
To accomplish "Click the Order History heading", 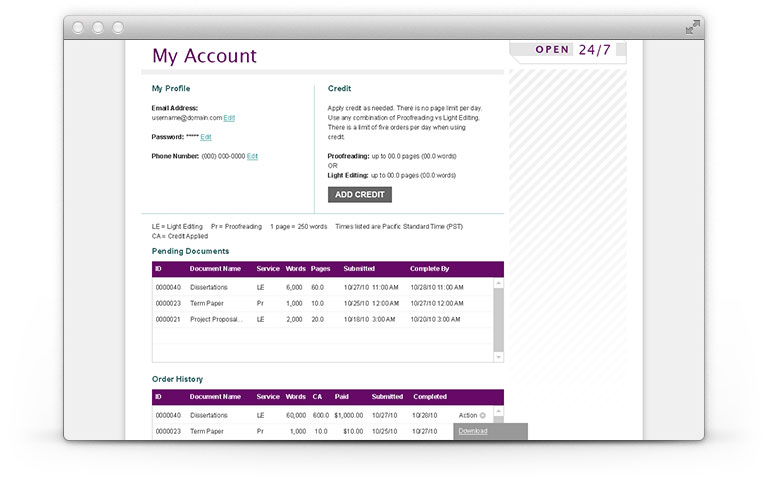I will point(177,379).
